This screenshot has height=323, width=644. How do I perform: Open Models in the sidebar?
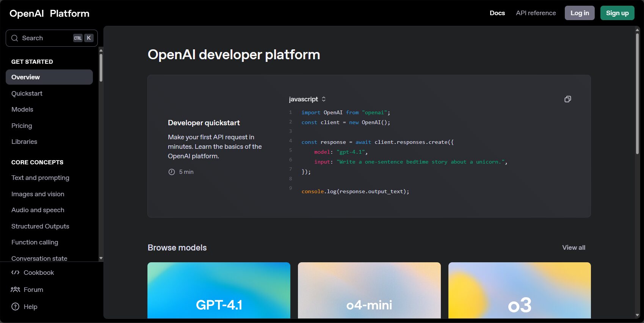[x=22, y=109]
